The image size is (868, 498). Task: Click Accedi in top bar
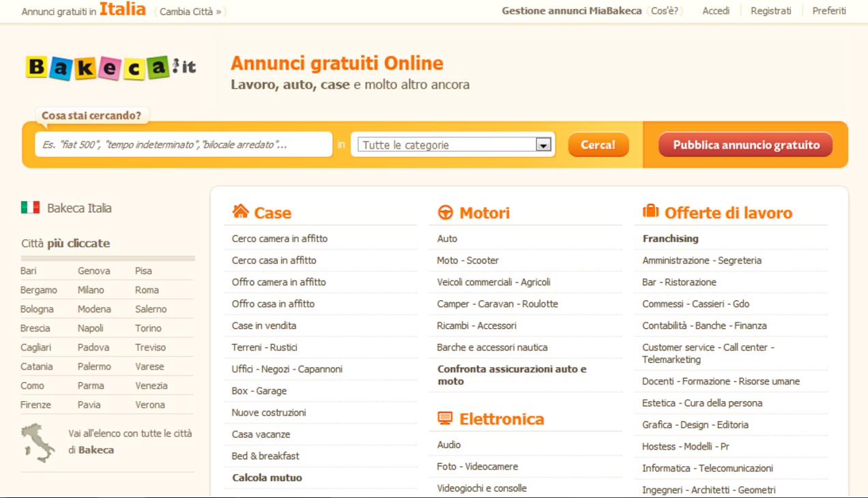pos(716,11)
